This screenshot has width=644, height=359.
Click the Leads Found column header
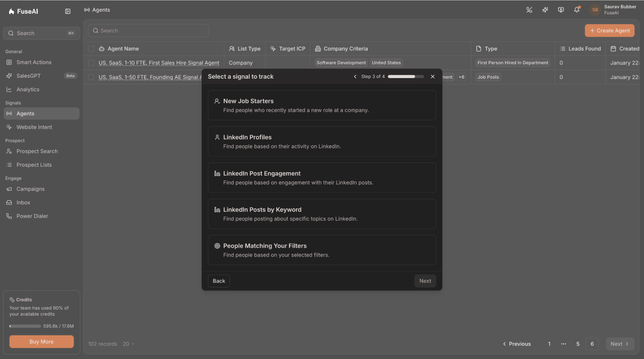580,49
